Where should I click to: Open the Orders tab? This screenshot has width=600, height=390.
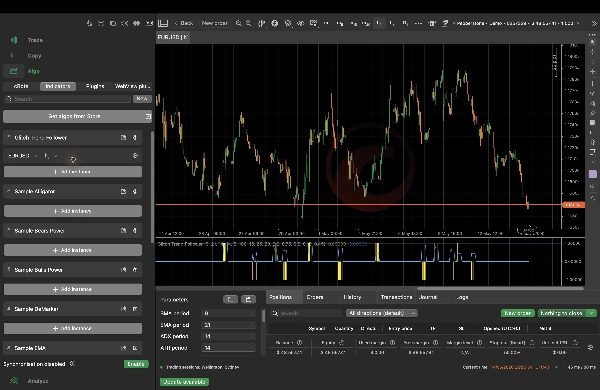315,297
